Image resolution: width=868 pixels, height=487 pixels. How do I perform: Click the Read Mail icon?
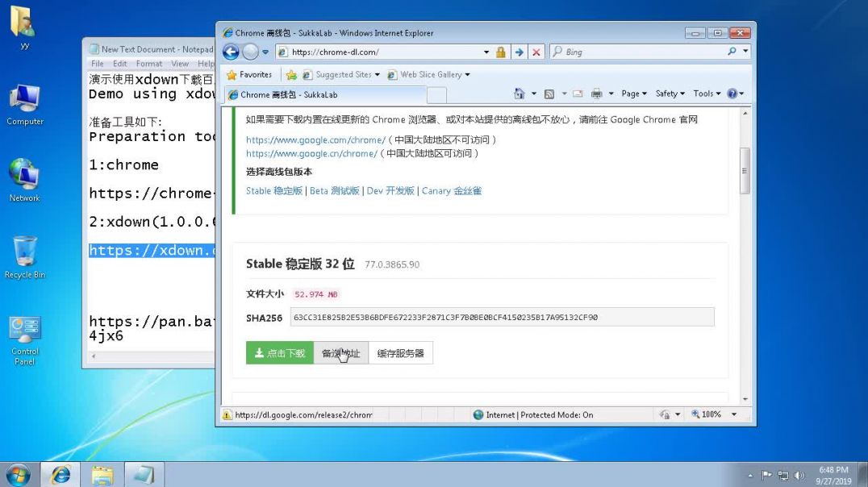[578, 94]
